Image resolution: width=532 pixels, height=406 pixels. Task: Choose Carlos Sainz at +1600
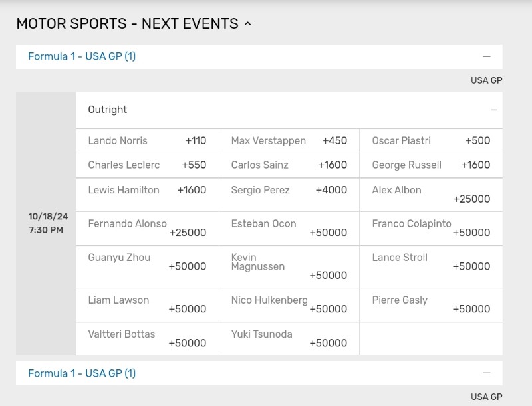coord(289,165)
